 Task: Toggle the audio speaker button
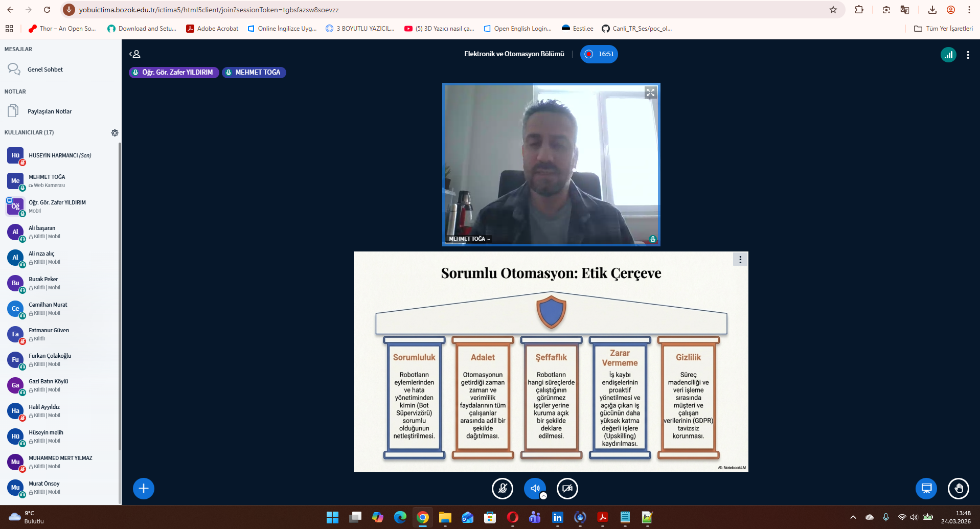coord(535,489)
